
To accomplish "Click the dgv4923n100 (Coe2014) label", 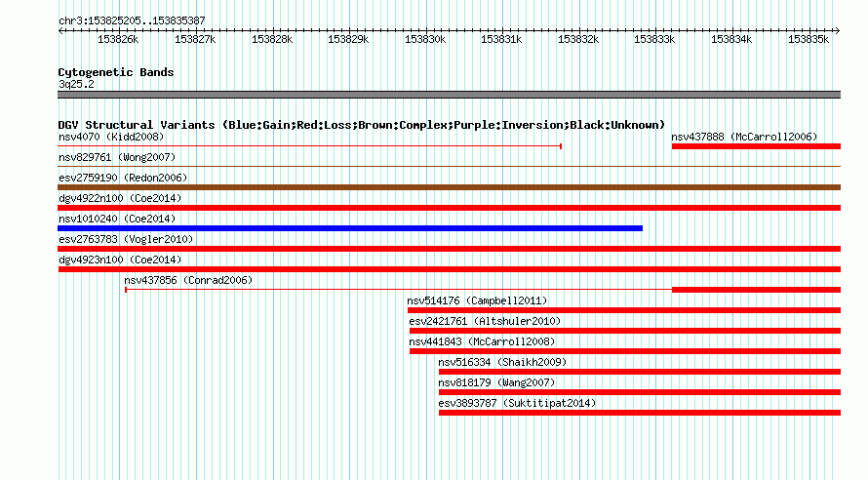I will click(x=120, y=260).
